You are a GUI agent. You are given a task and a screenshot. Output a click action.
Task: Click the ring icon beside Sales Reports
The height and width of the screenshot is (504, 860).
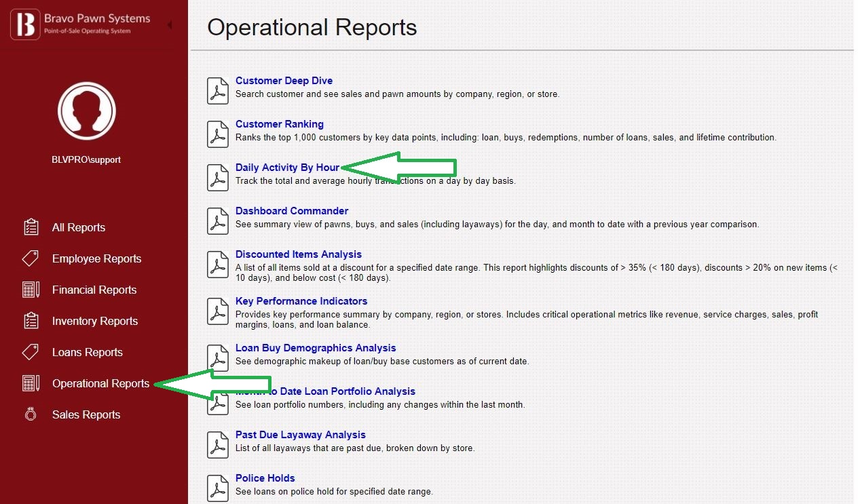click(x=31, y=414)
